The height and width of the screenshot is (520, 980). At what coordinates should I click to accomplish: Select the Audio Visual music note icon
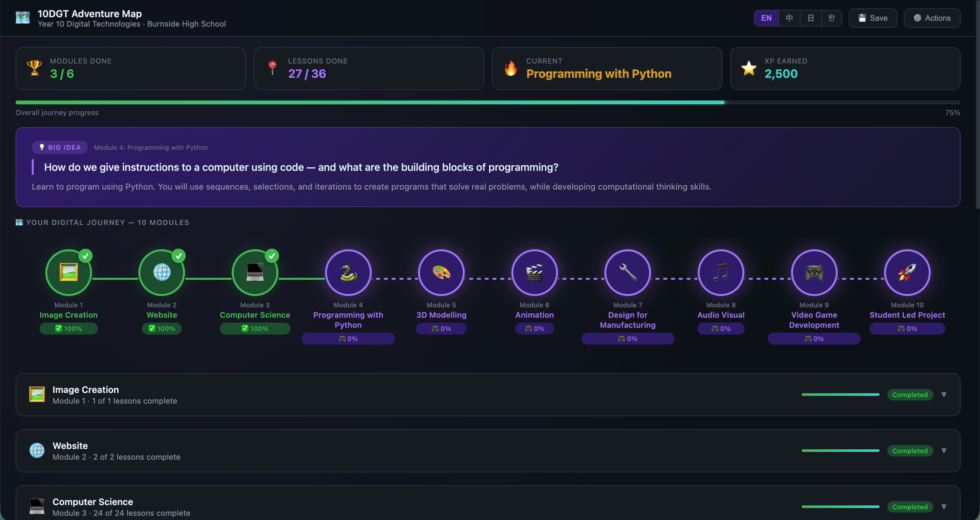[x=720, y=273]
